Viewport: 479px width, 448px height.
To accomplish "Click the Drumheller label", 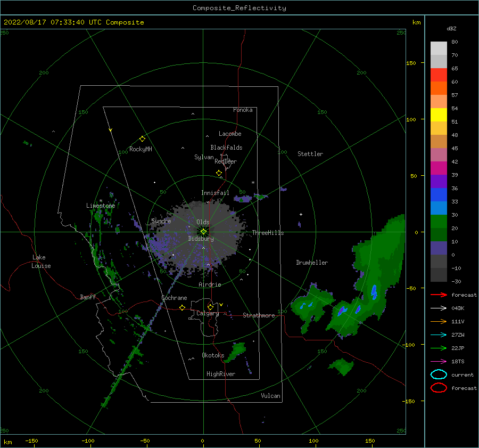I will (x=312, y=263).
